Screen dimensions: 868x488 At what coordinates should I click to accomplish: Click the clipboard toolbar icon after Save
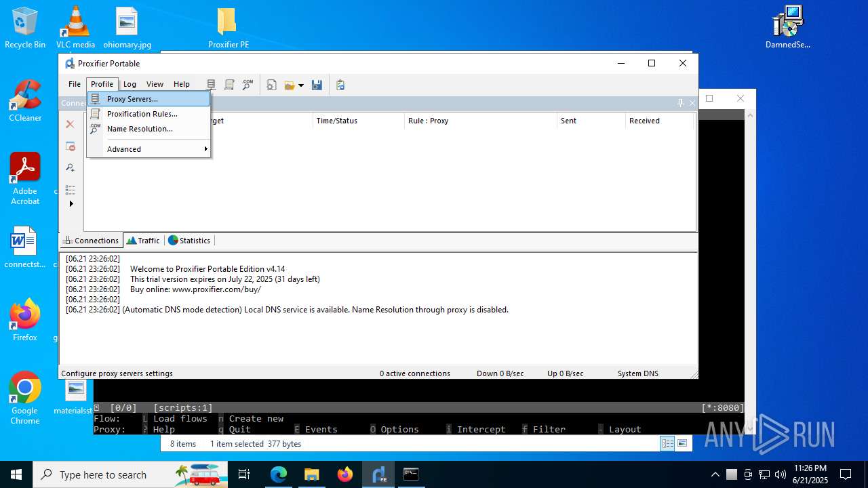point(340,85)
